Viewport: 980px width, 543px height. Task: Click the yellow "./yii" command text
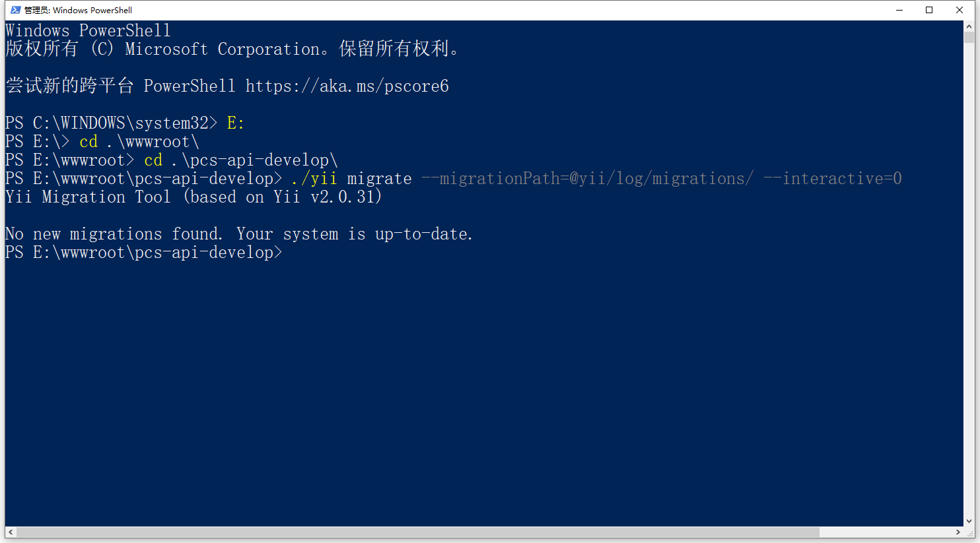click(314, 179)
